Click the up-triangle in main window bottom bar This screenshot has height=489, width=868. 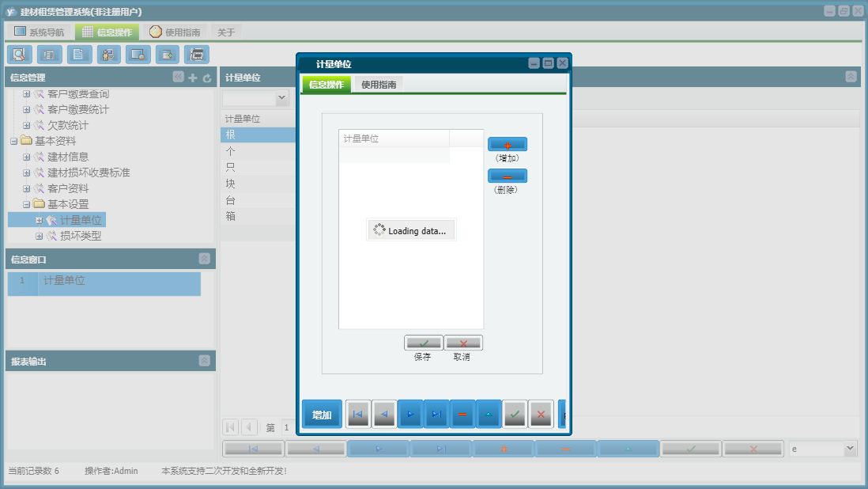coord(628,449)
